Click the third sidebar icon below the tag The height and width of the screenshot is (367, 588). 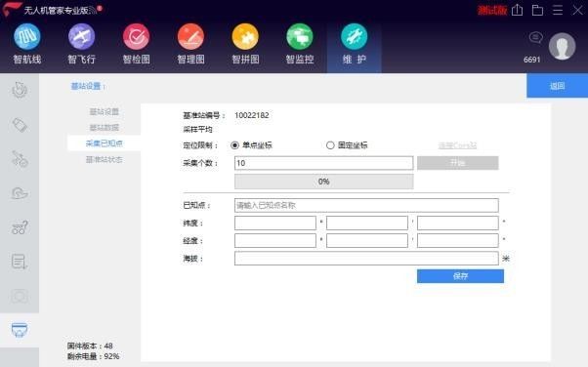point(20,159)
